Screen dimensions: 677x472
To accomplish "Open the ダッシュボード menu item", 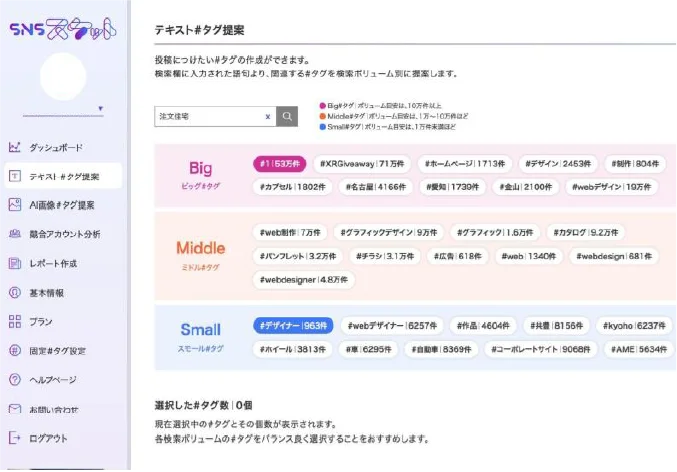I will [x=56, y=148].
